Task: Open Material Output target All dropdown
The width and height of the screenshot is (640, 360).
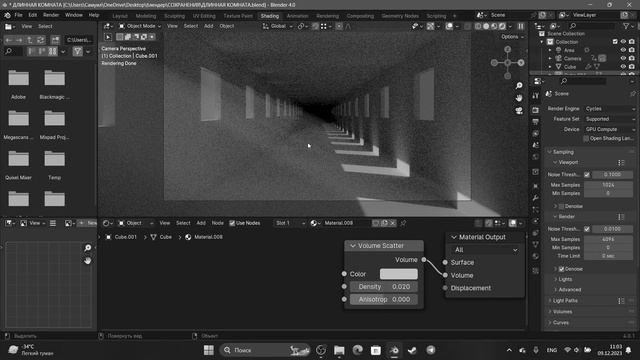Action: click(485, 250)
